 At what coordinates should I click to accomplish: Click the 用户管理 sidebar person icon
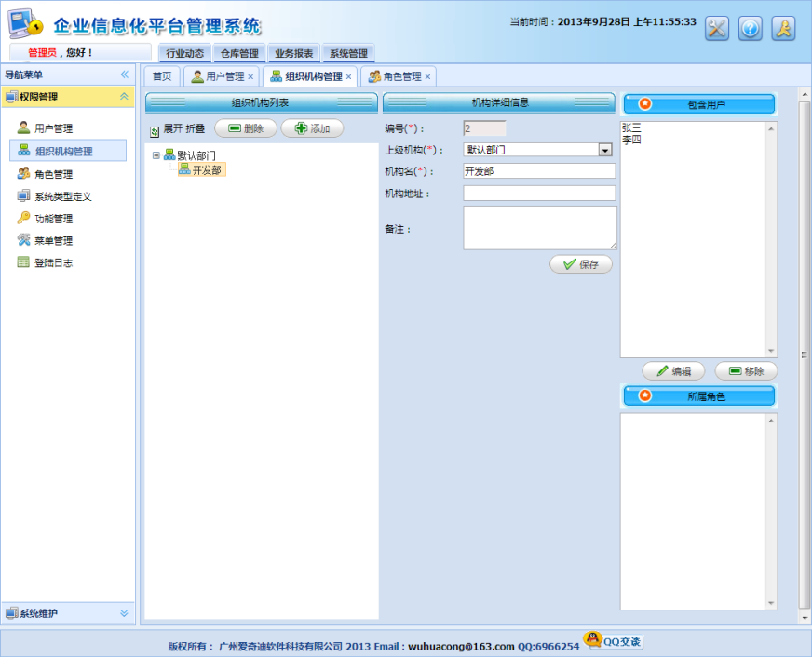click(23, 127)
